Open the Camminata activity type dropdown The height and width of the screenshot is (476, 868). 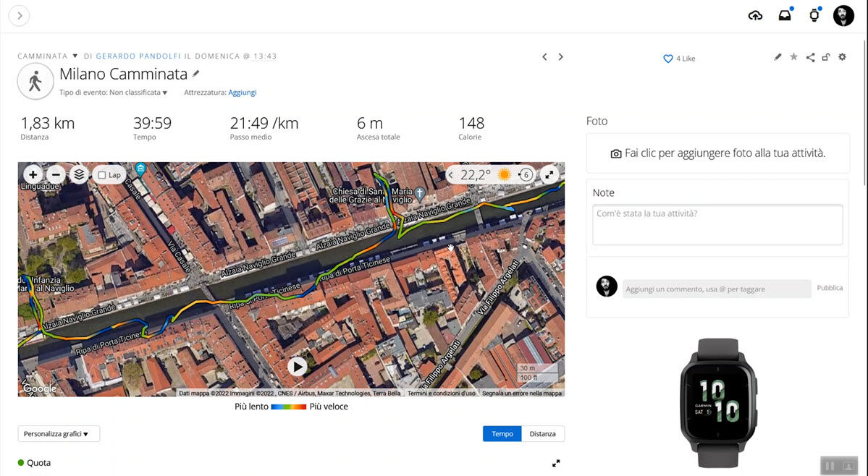[75, 56]
